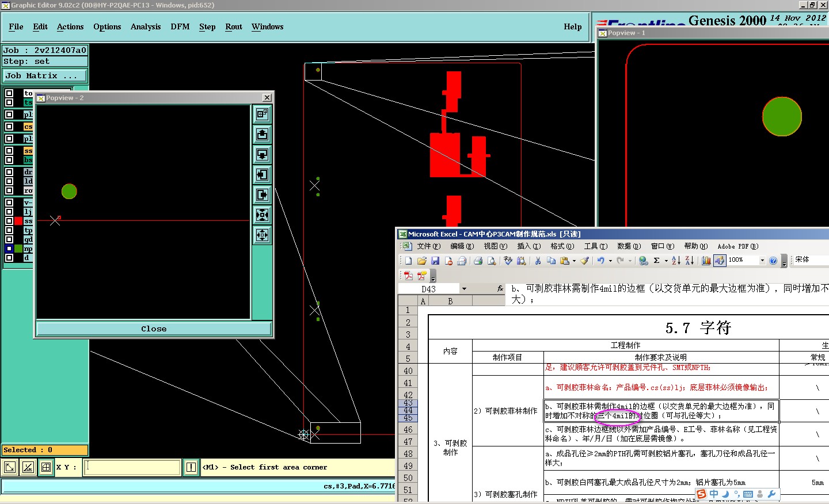
Task: Click the red color swatch of ss layer
Action: [x=18, y=221]
